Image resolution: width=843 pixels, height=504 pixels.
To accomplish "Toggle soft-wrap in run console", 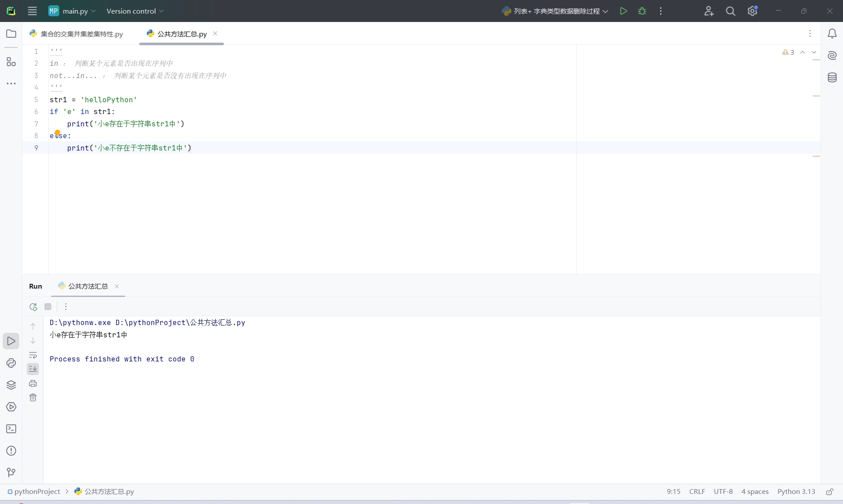I will (x=33, y=355).
